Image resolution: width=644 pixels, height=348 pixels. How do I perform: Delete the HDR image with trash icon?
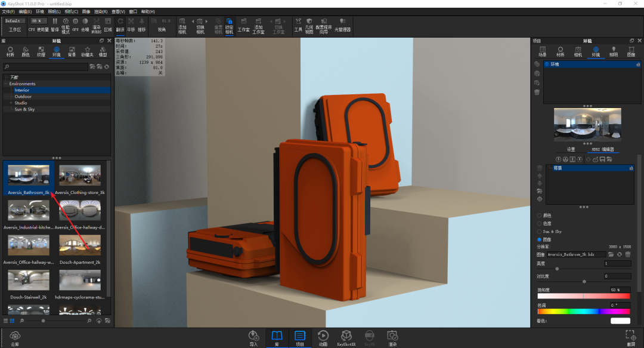pos(628,254)
